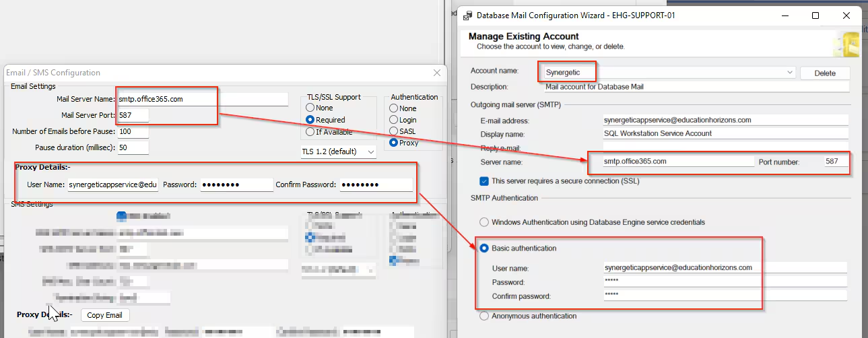868x338 pixels.
Task: Click the Proxy Details User Name field
Action: (x=112, y=184)
